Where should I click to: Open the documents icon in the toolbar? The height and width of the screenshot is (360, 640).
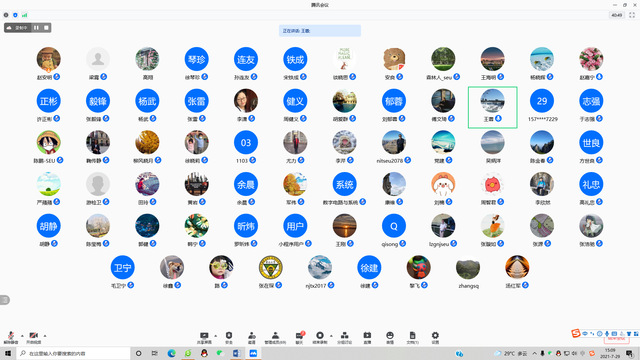412,338
